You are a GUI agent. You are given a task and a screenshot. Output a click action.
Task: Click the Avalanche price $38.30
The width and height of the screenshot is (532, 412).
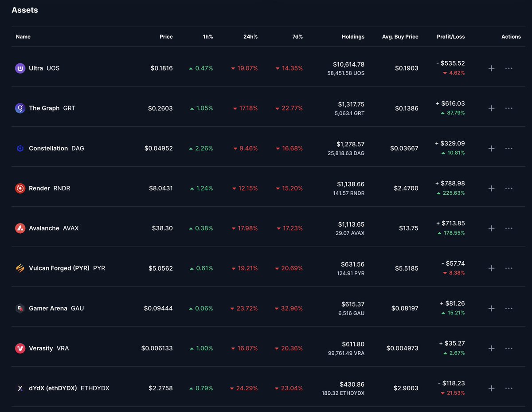[163, 228]
